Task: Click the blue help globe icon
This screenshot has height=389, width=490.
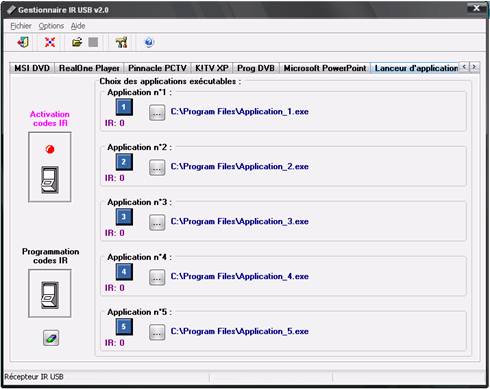Action: (x=149, y=42)
